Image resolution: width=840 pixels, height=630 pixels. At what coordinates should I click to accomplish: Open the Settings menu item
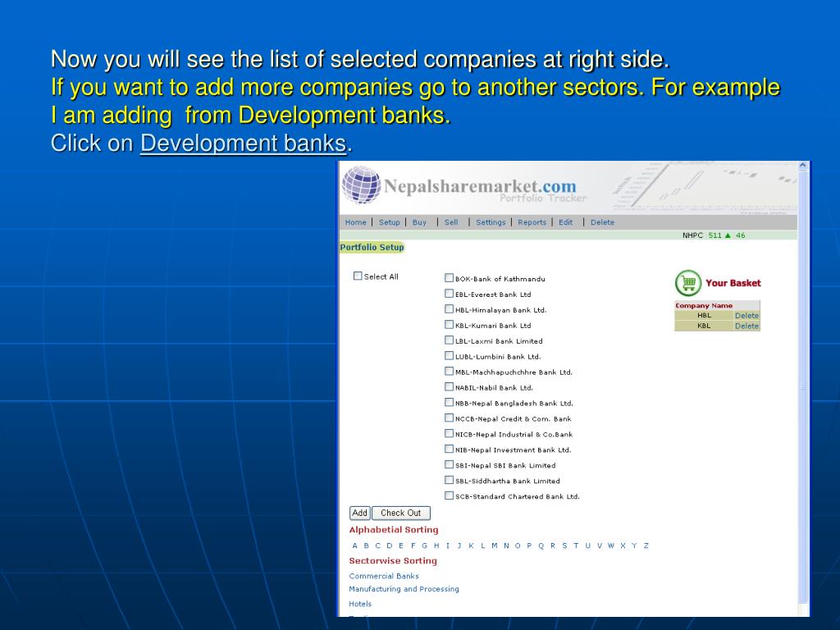click(491, 222)
